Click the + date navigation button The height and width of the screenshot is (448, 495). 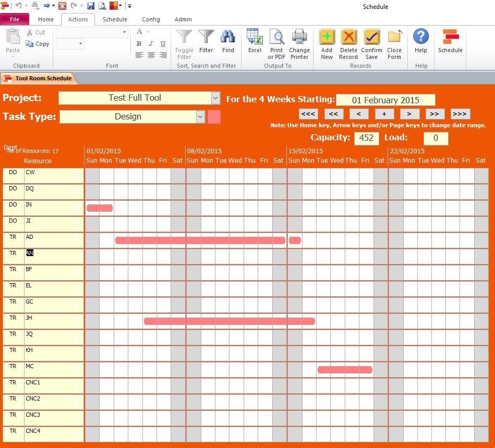pos(384,114)
